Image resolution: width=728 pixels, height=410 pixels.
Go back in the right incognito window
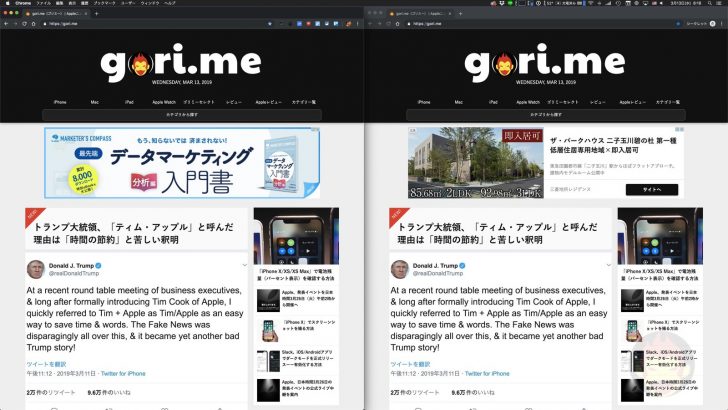[370, 23]
